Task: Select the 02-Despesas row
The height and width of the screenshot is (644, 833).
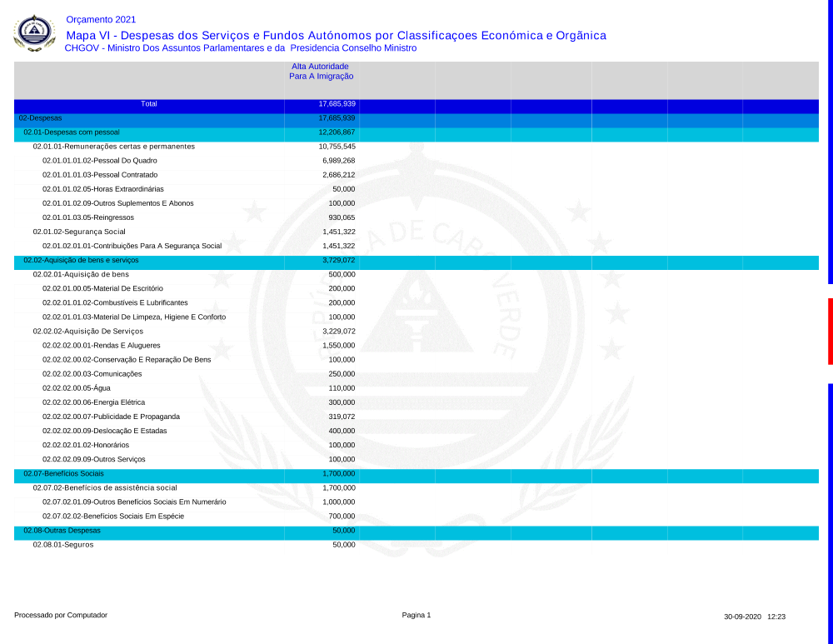Action: point(40,118)
